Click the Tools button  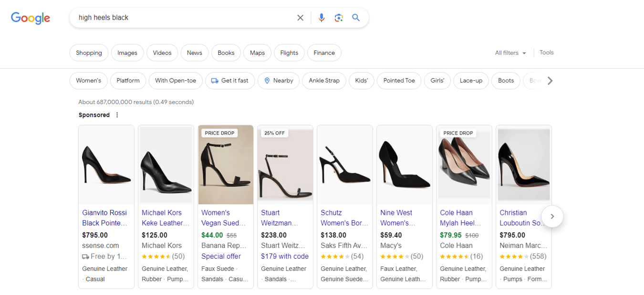click(x=546, y=53)
